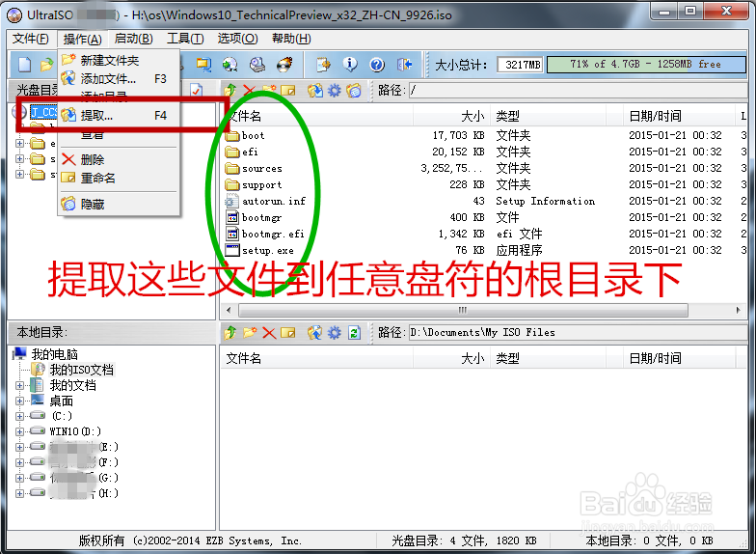Expand 我的文档 in the local tree

click(19, 385)
